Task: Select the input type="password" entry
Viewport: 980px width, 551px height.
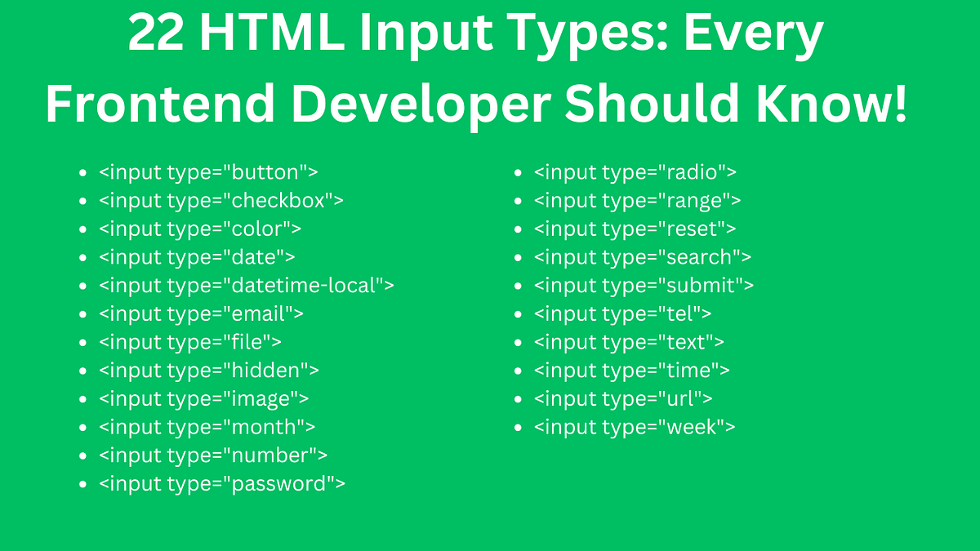Action: tap(222, 483)
